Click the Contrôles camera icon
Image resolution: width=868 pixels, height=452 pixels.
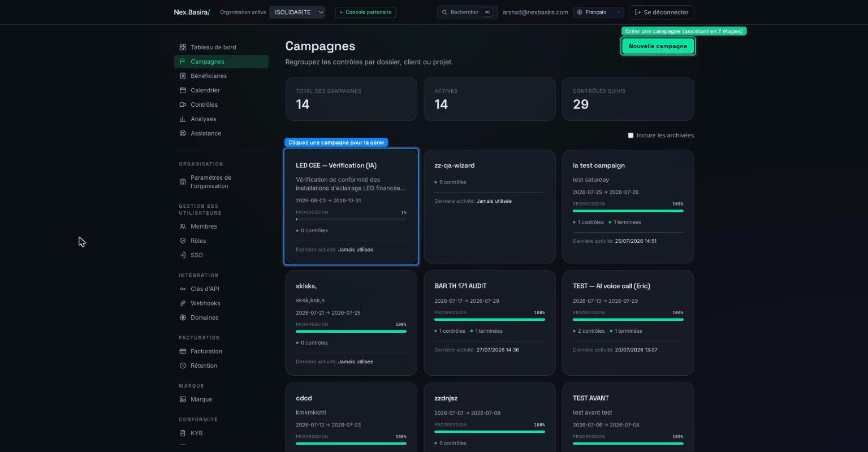[x=183, y=105]
